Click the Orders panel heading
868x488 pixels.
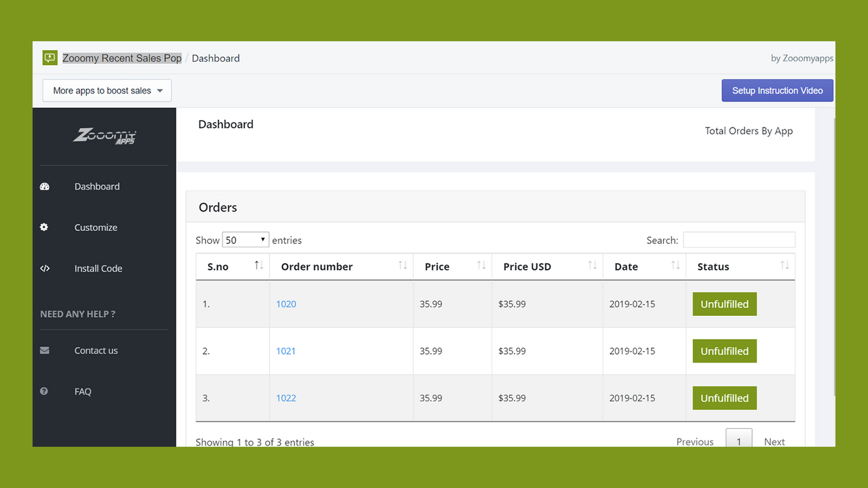(x=218, y=207)
